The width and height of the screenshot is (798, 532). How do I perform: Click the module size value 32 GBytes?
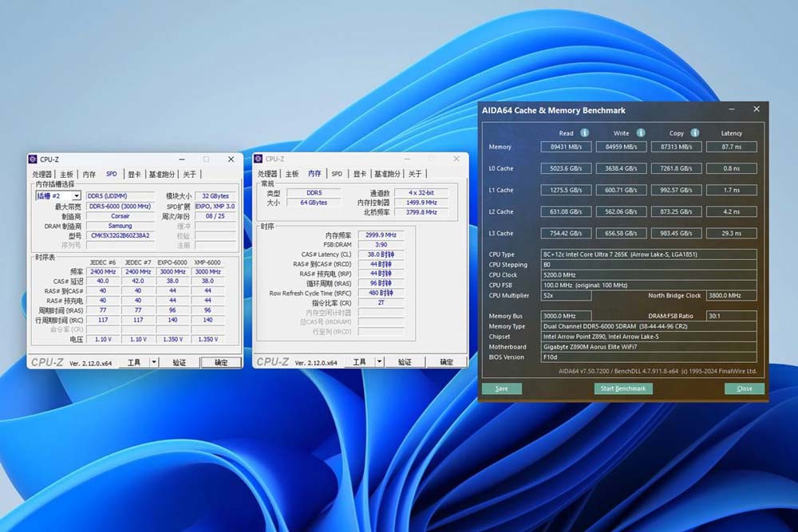(x=215, y=196)
